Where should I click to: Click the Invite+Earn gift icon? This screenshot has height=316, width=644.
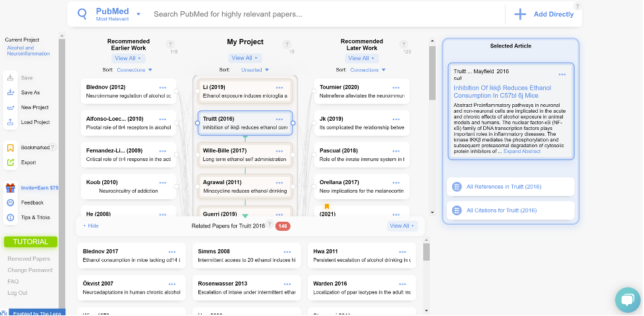coord(11,188)
